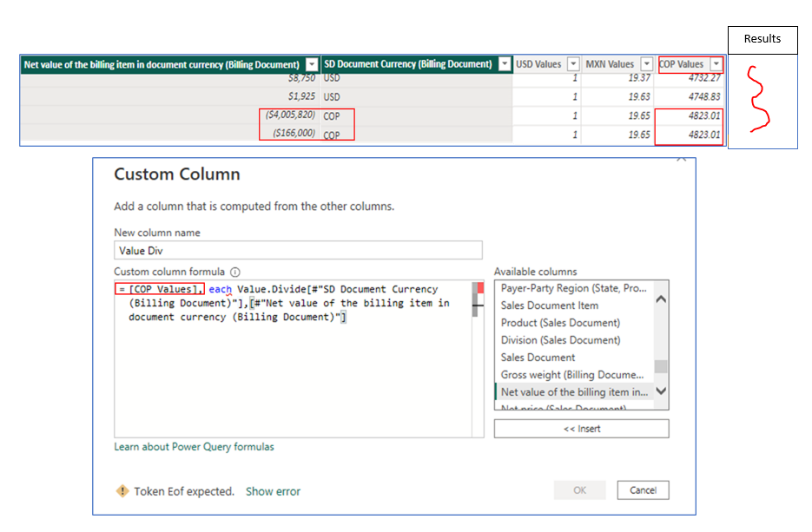Image resolution: width=812 pixels, height=532 pixels.
Task: Click the Insert button
Action: pos(582,429)
